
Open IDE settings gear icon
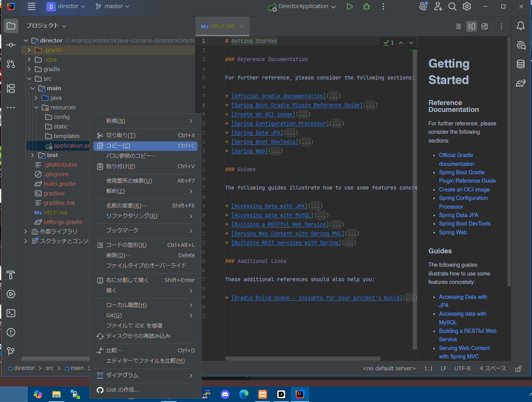(x=467, y=6)
